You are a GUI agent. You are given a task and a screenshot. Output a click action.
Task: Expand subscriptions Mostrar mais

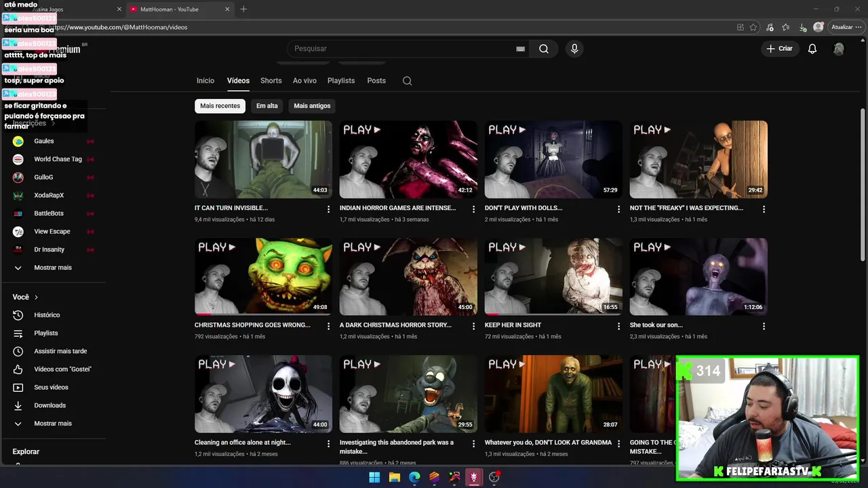click(x=53, y=268)
